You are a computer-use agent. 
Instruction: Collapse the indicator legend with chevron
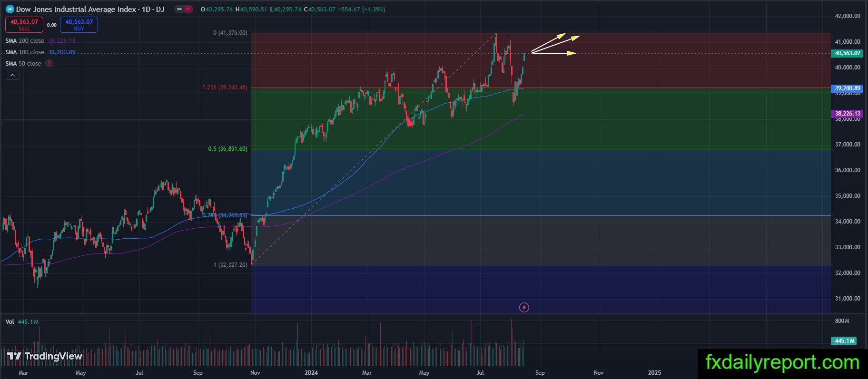pos(12,75)
